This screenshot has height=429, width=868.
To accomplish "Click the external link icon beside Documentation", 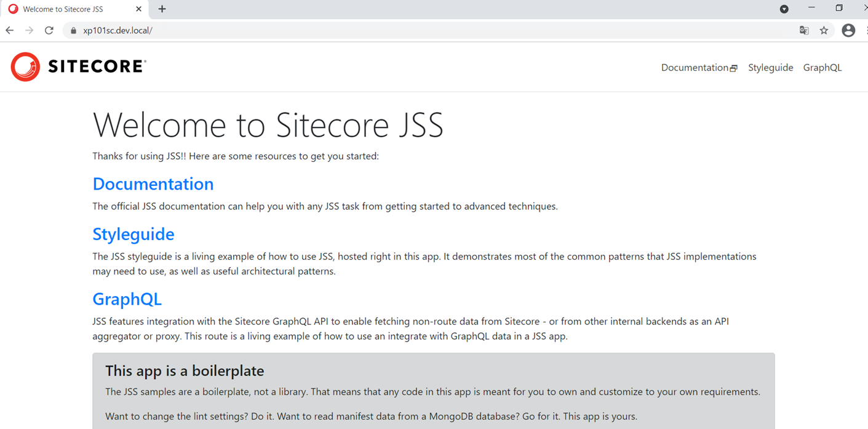I will tap(733, 68).
